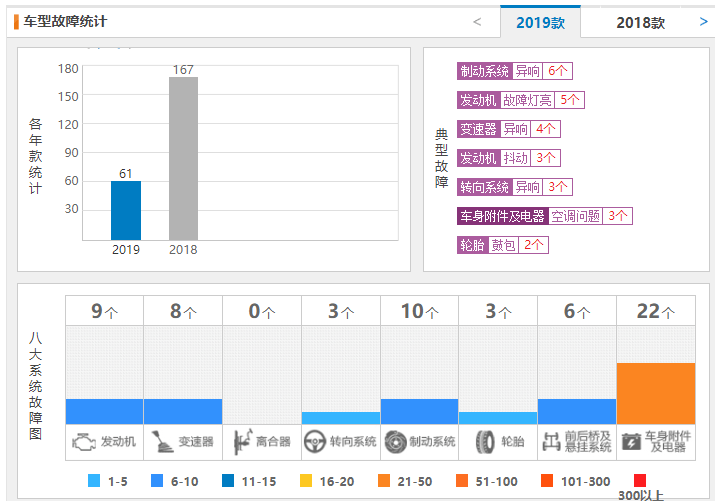Open 制动系统 异响 6个 fault tag

[515, 71]
